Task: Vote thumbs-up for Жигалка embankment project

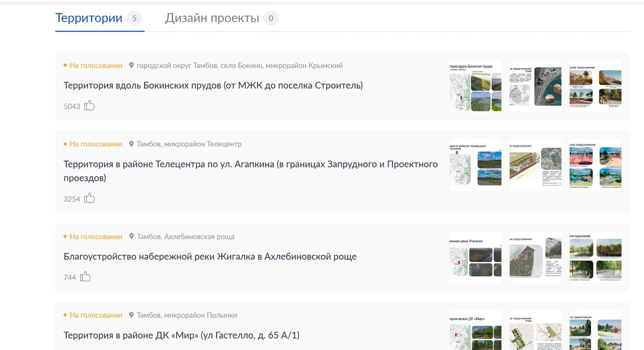Action: point(85,277)
